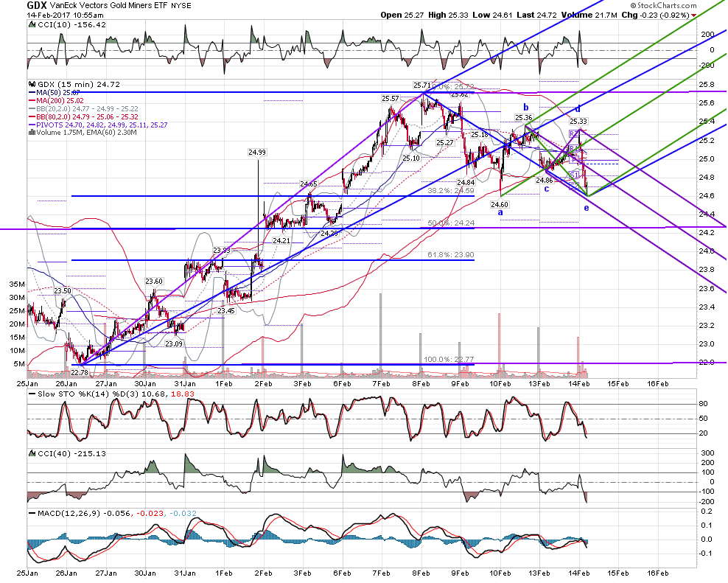728x583 pixels.
Task: Click 'Volume 1.75M, EMA(60) 2.30M' legend entry
Action: coord(87,133)
